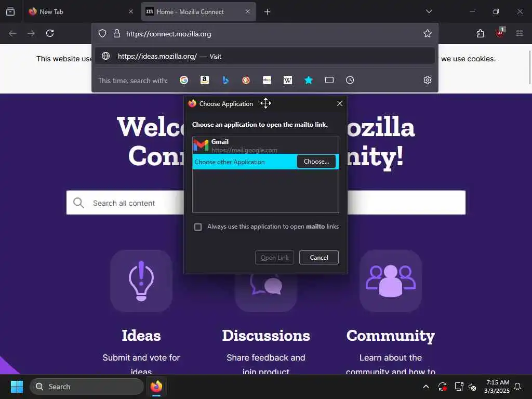Open Firefox View pinned icon
532x399 pixels.
(10, 11)
